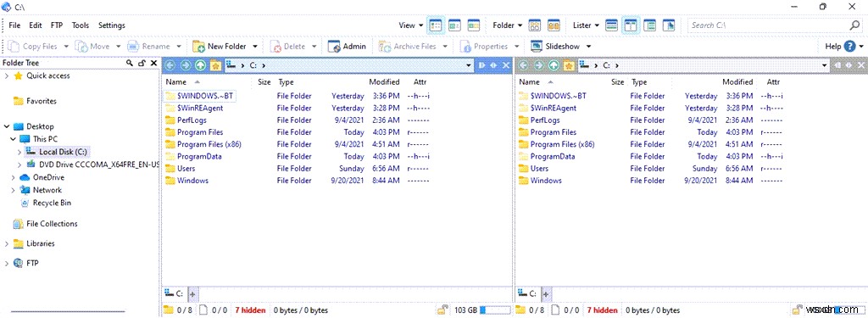This screenshot has height=318, width=868.
Task: Open the Edit menu
Action: [x=36, y=25]
